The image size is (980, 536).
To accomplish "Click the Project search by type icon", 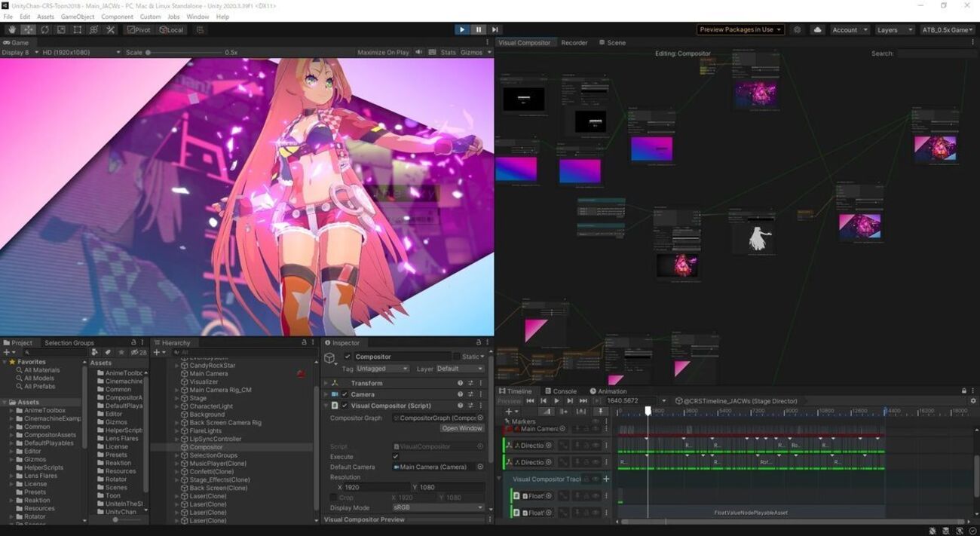I will coord(94,352).
